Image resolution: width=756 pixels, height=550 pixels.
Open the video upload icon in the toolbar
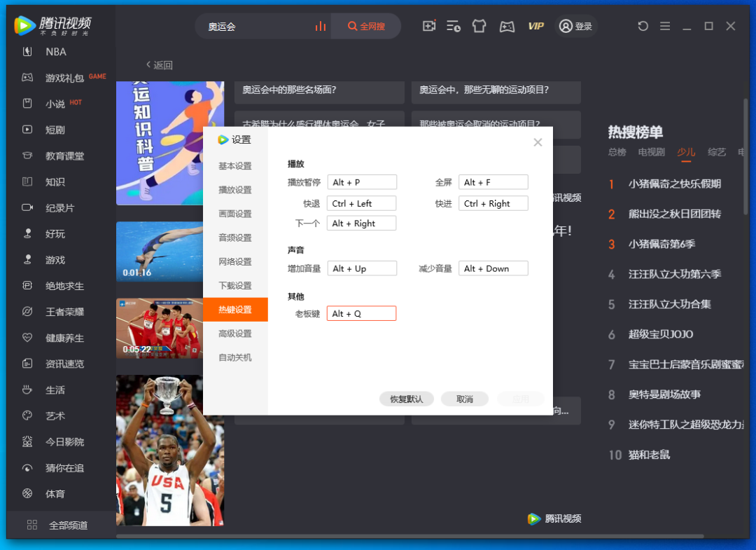(x=428, y=25)
